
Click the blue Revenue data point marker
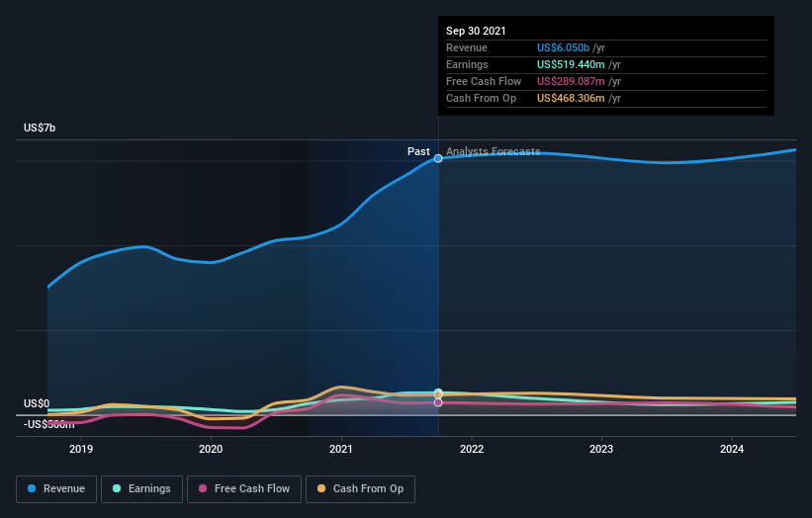[438, 158]
